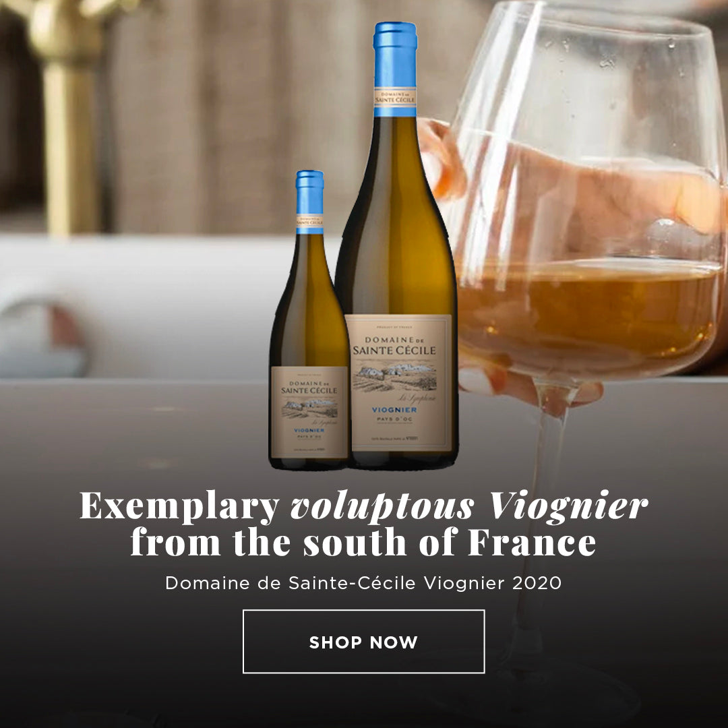
Task: Click the 'from the south of France' line
Action: click(x=363, y=542)
